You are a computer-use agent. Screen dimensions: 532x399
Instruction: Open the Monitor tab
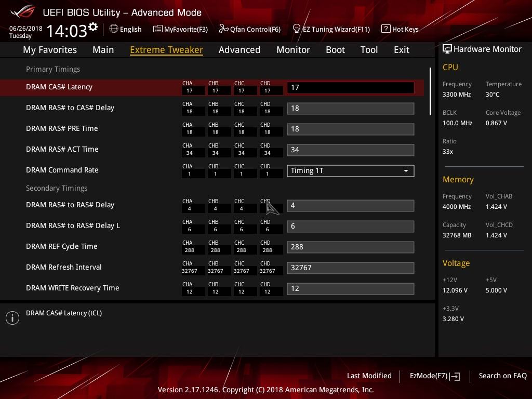[293, 50]
